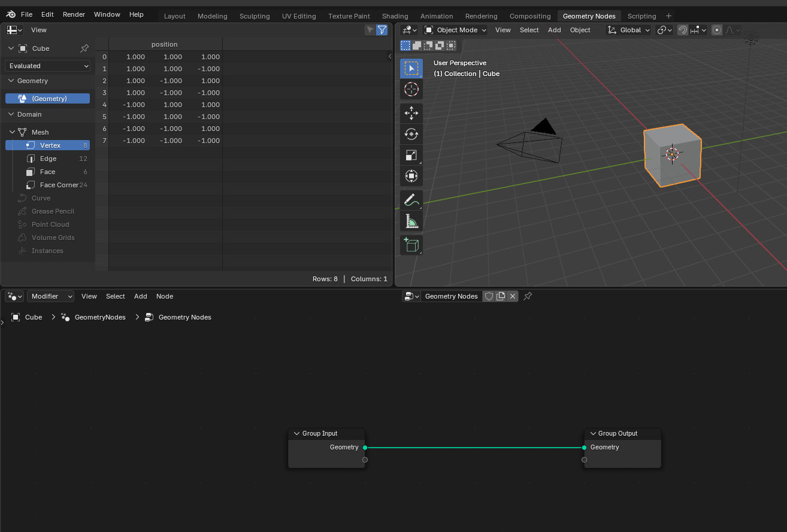The image size is (787, 532).
Task: Pin the Cube in the spreadsheet
Action: pyautogui.click(x=84, y=48)
